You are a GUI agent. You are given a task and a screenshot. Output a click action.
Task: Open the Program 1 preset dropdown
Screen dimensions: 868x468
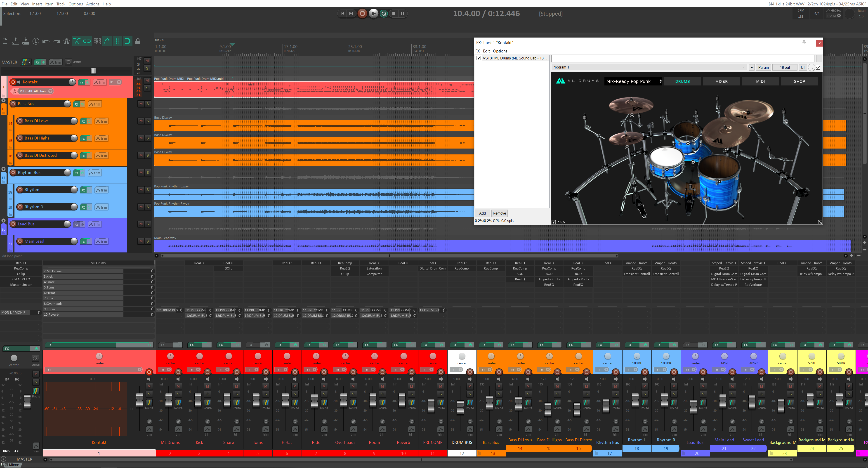(744, 67)
